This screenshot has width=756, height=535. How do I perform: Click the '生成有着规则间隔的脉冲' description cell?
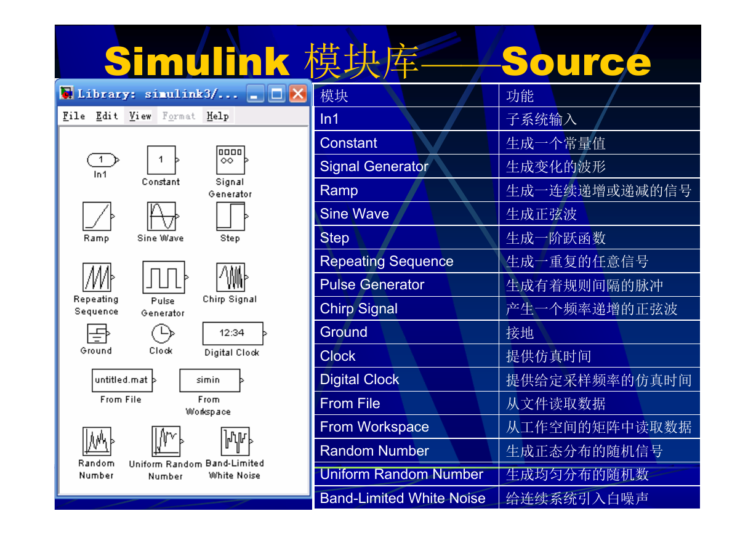click(x=600, y=285)
